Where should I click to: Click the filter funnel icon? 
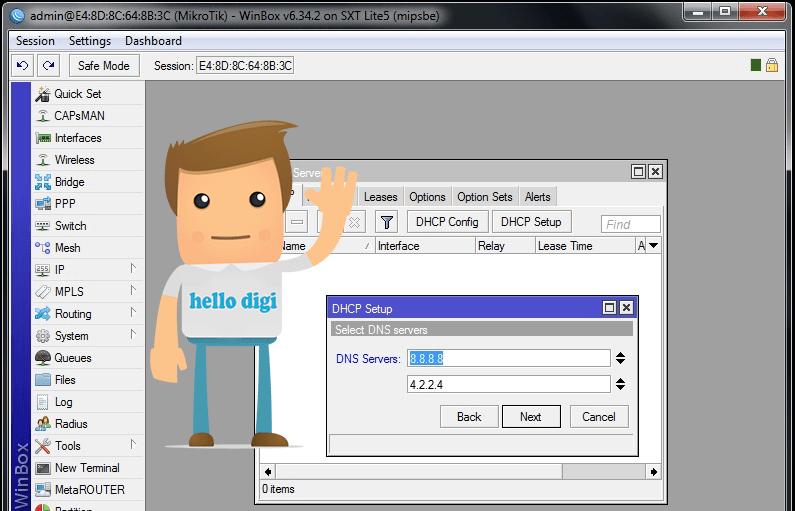point(387,222)
